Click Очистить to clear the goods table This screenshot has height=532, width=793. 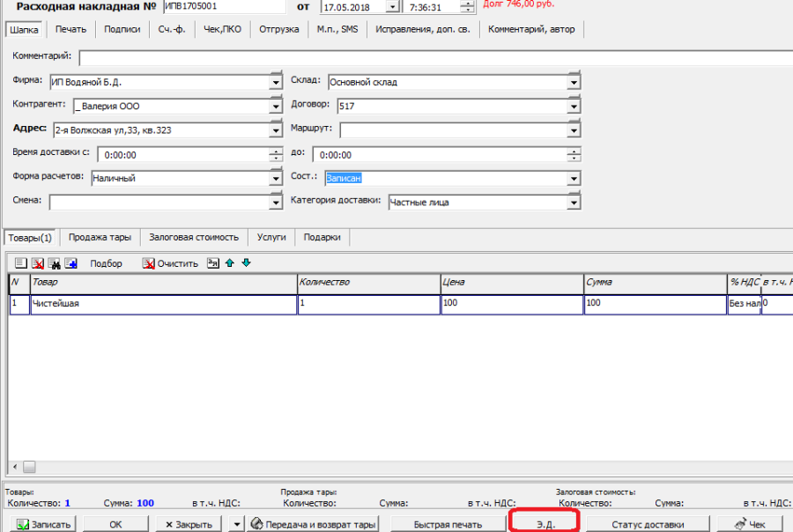coord(171,263)
